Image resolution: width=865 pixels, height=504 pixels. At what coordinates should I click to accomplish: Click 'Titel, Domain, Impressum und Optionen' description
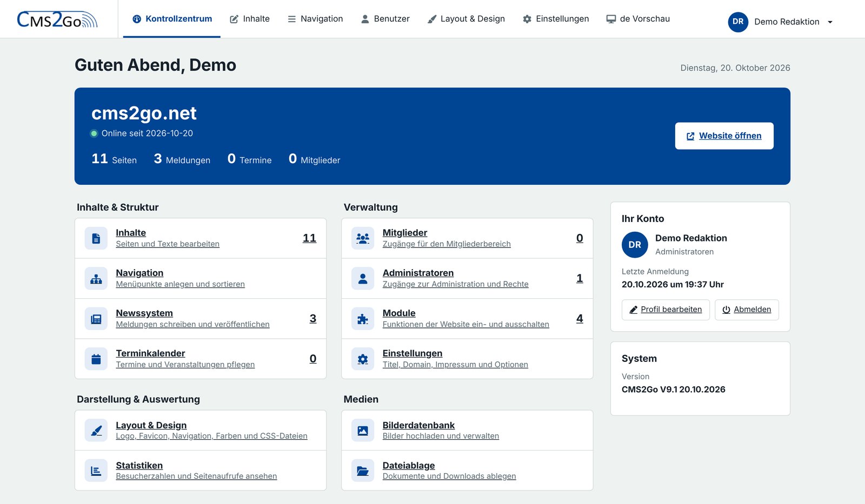click(455, 365)
